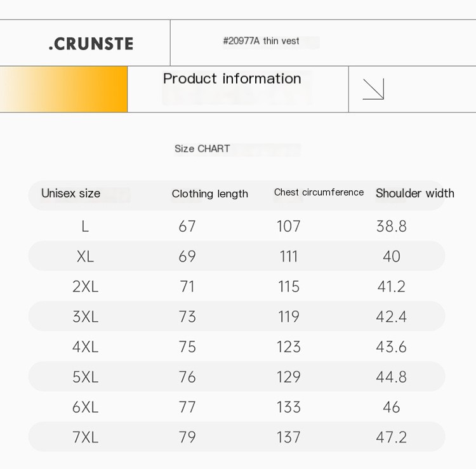The width and height of the screenshot is (476, 469).
Task: Click shoulder width value '38.8'
Action: (x=392, y=226)
